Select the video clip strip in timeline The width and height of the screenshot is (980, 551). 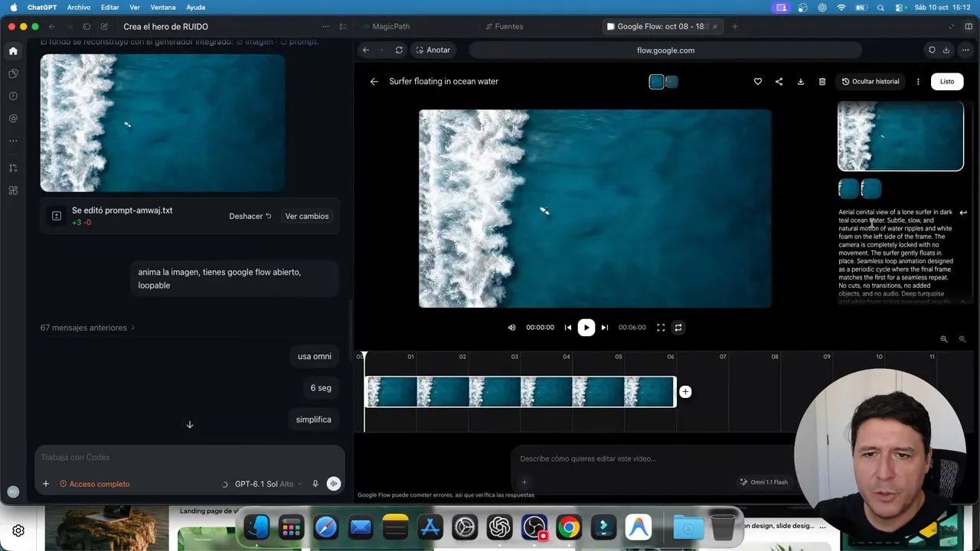521,392
